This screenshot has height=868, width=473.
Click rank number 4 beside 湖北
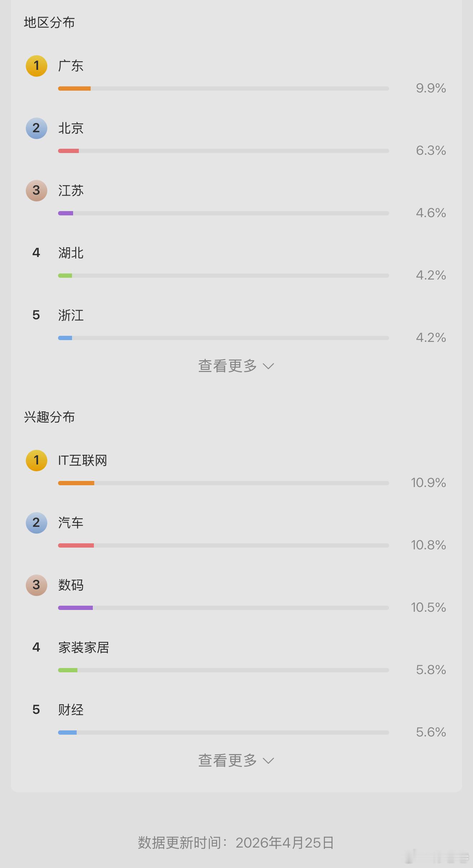pos(36,253)
